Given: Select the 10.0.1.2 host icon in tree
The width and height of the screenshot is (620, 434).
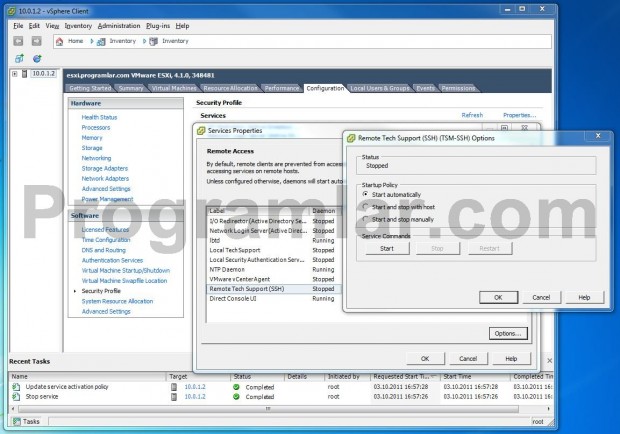Looking at the screenshot, I should 25,74.
